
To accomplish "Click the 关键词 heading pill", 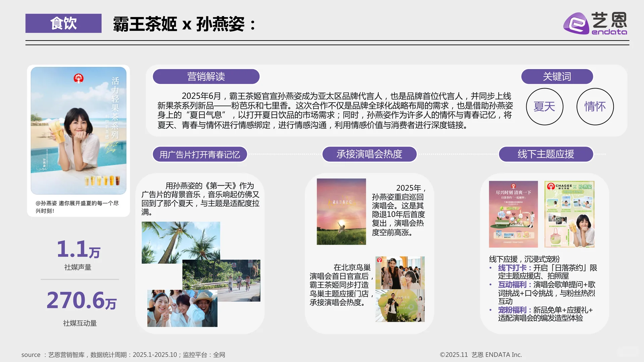I will click(557, 76).
